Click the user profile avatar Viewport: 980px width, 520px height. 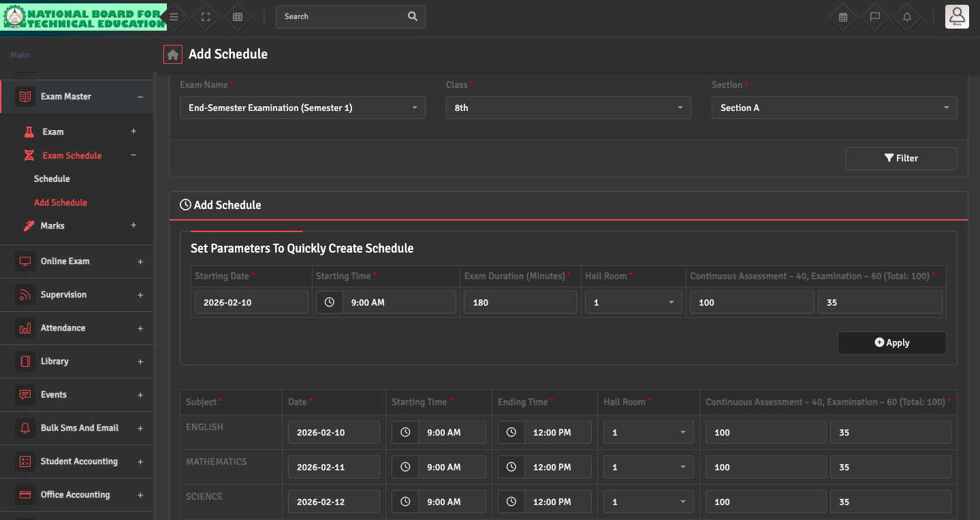tap(957, 16)
